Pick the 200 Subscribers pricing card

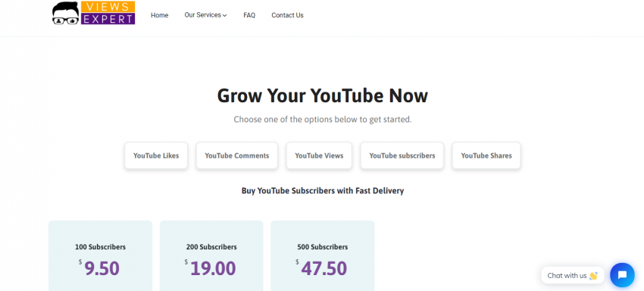(x=211, y=255)
